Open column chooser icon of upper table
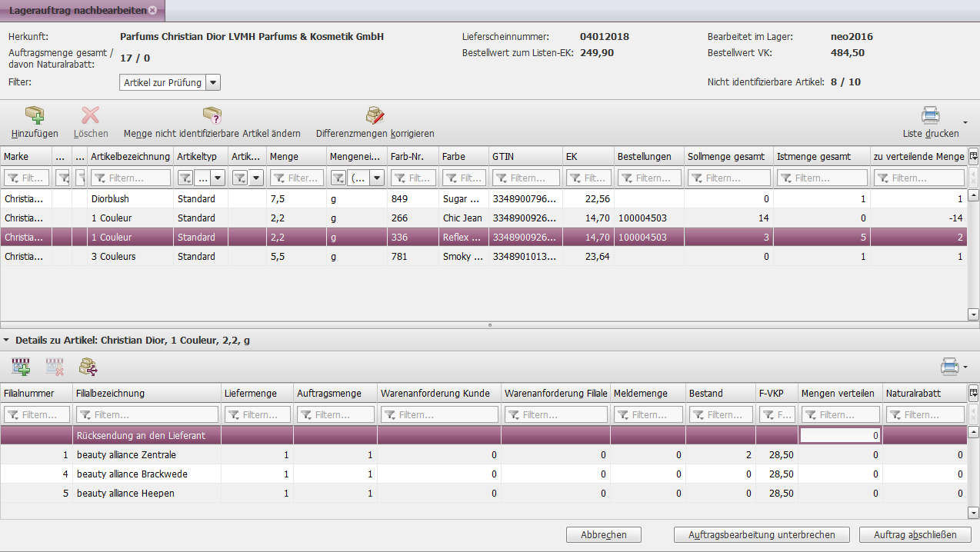980x552 pixels. (x=973, y=156)
